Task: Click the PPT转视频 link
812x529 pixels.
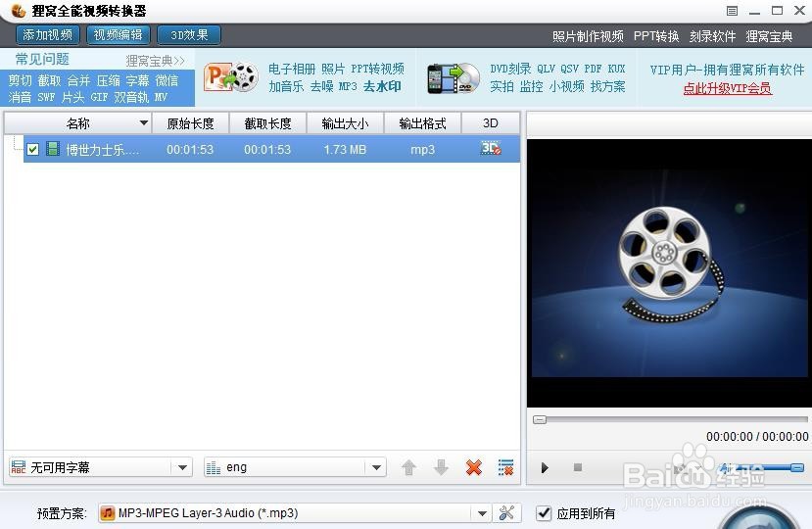Action: (x=377, y=69)
